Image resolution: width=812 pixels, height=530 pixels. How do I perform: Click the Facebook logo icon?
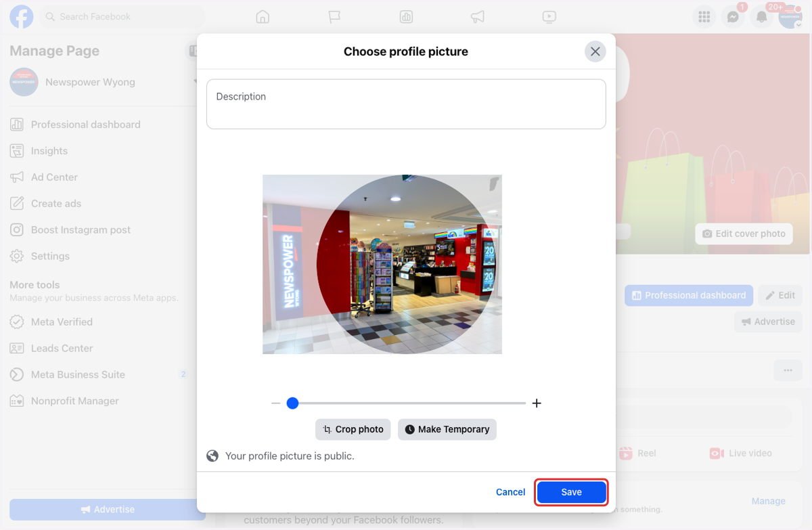click(21, 17)
